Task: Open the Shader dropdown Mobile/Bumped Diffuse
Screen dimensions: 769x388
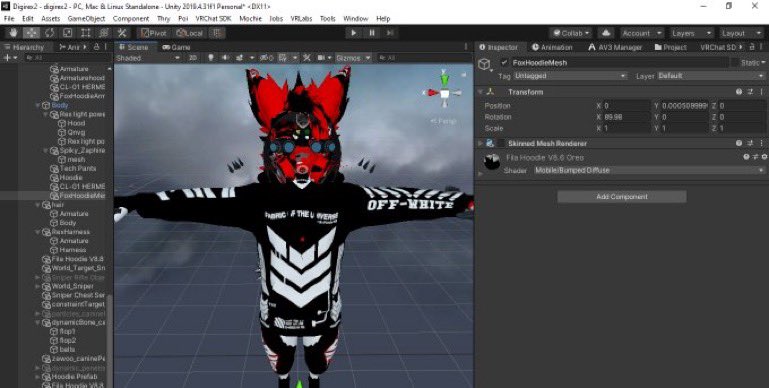Action: click(x=650, y=170)
